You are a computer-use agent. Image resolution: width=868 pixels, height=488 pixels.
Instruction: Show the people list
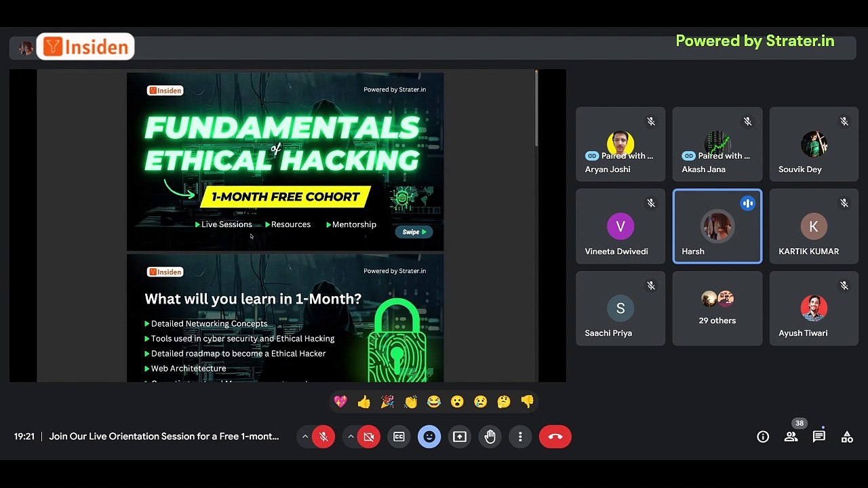(x=791, y=437)
